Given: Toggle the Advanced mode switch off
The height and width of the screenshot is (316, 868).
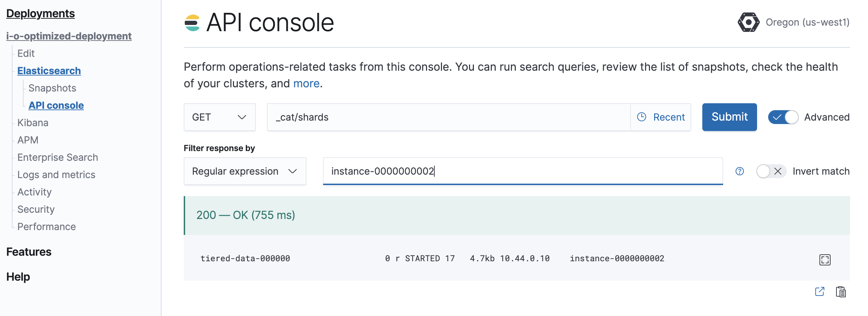Looking at the screenshot, I should (783, 117).
